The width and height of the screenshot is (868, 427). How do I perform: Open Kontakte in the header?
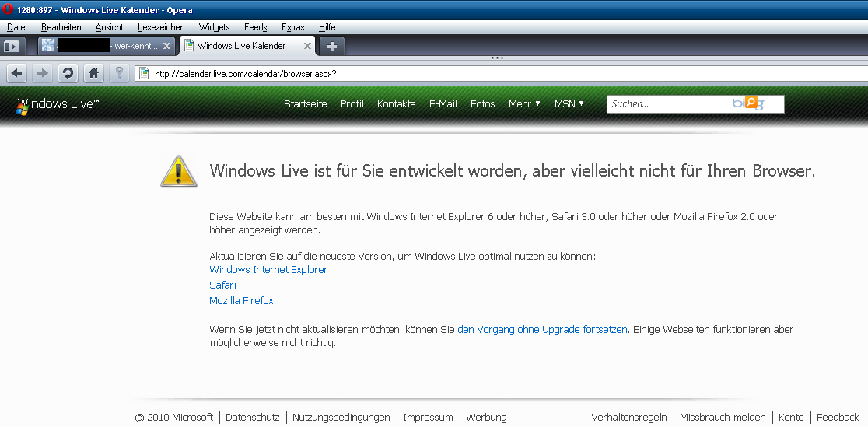(x=397, y=104)
